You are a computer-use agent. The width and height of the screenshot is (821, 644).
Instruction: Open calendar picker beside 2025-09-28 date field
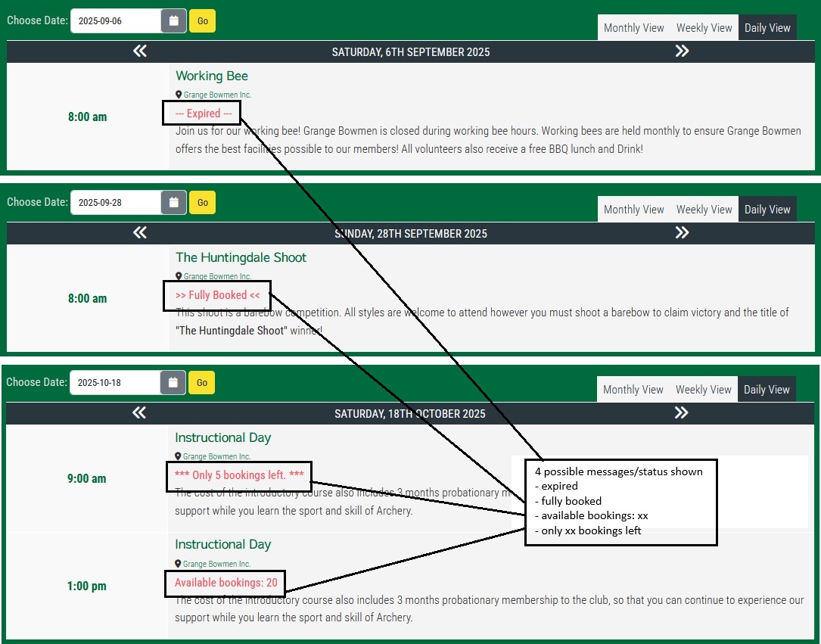pyautogui.click(x=173, y=203)
